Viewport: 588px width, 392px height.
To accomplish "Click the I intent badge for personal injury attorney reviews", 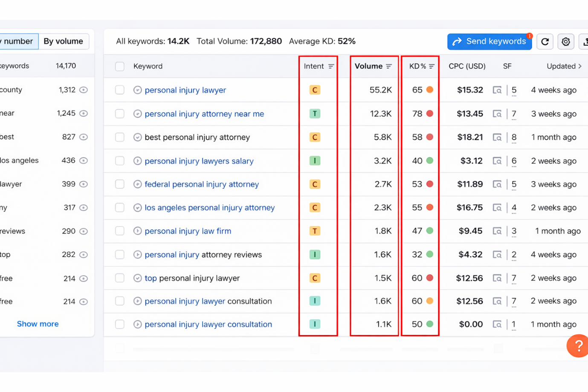I will coord(315,255).
